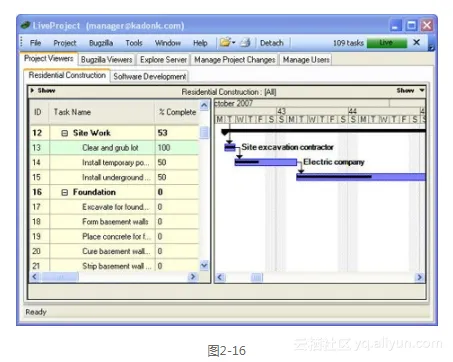Select the Install temporary po... task row

click(x=115, y=162)
